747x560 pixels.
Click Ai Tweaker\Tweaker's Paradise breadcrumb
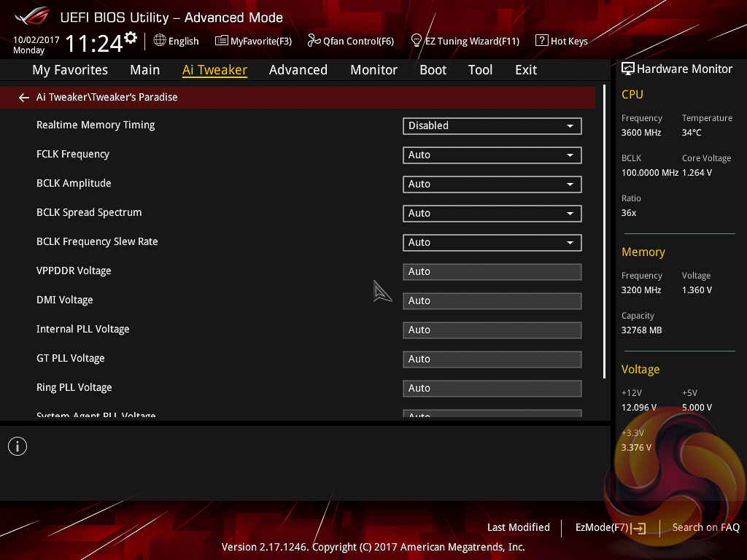pyautogui.click(x=107, y=97)
